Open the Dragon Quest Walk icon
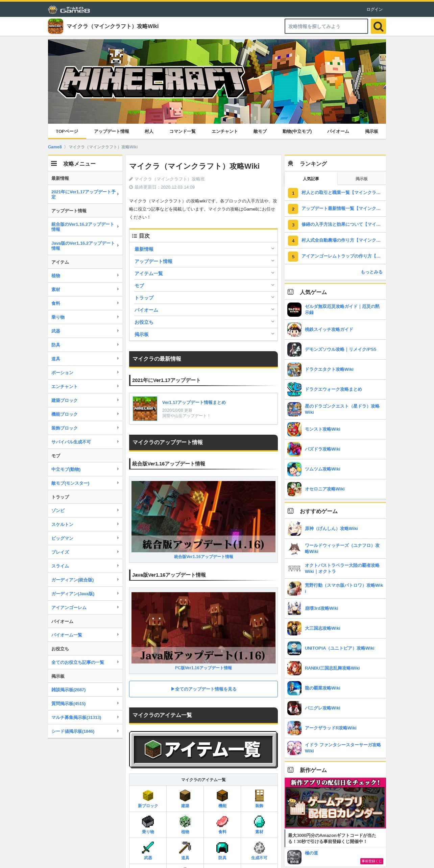This screenshot has height=868, width=434. [294, 389]
